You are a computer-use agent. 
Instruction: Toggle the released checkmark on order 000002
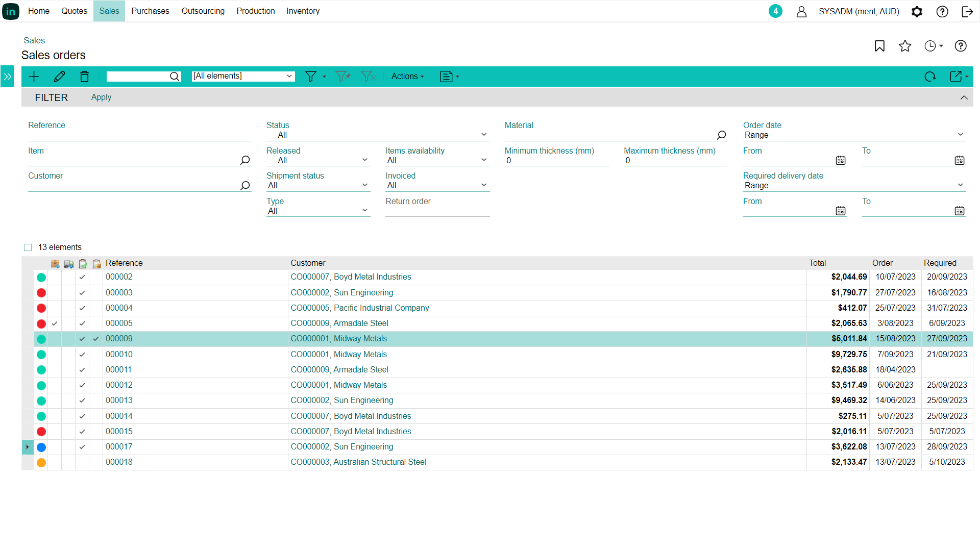pos(82,277)
